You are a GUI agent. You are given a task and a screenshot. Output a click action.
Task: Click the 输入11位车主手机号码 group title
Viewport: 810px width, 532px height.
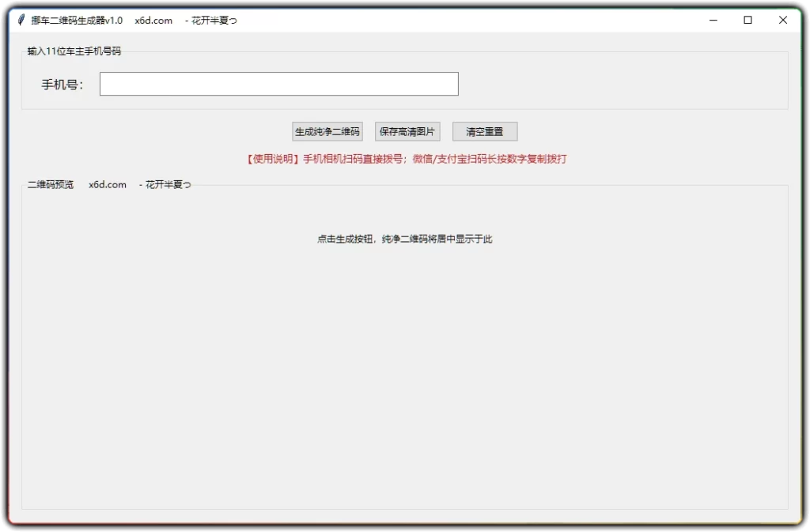[74, 51]
